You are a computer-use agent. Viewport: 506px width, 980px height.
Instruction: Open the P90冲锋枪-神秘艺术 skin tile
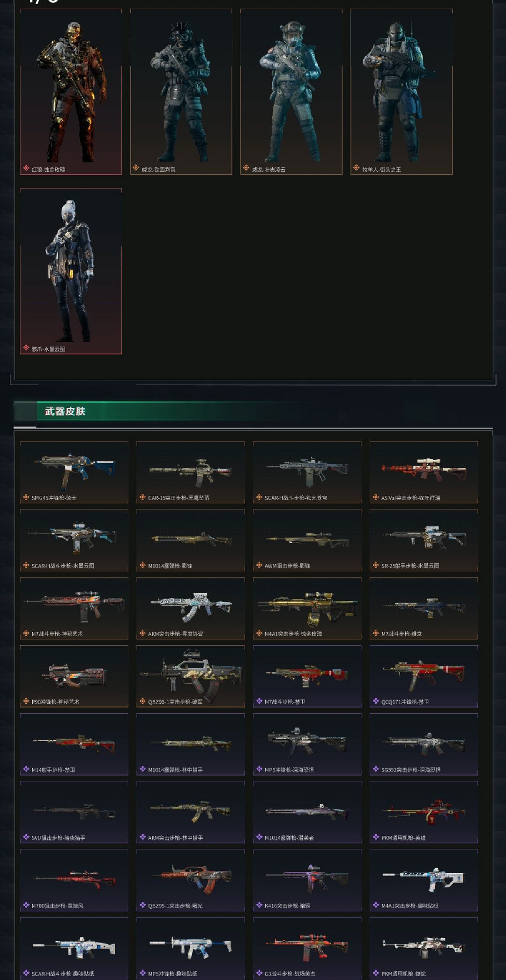coord(74,676)
